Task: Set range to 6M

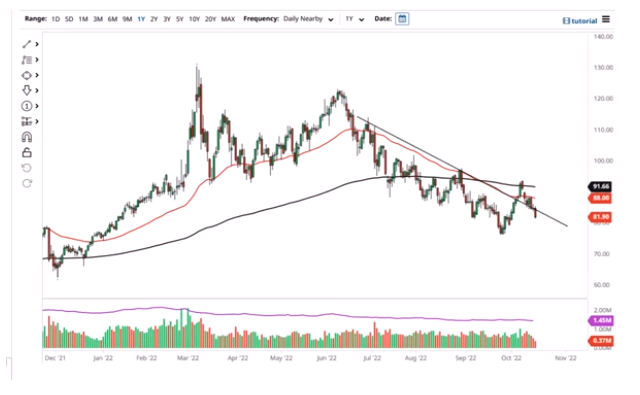Action: [x=113, y=19]
